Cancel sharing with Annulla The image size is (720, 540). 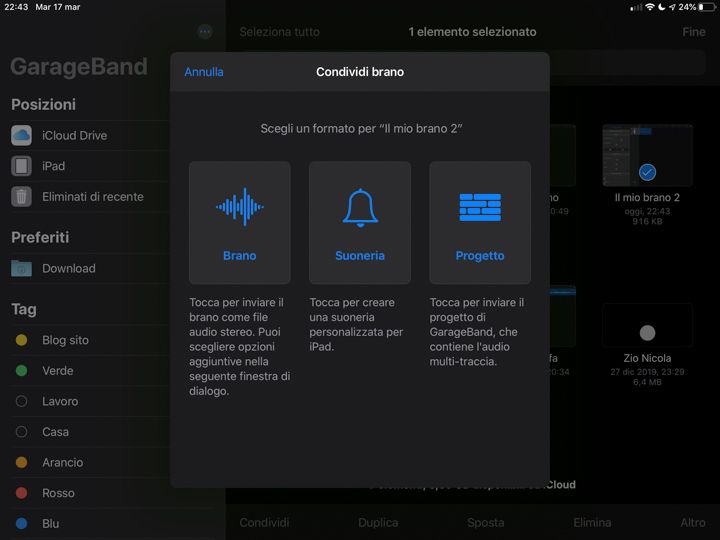tap(204, 72)
